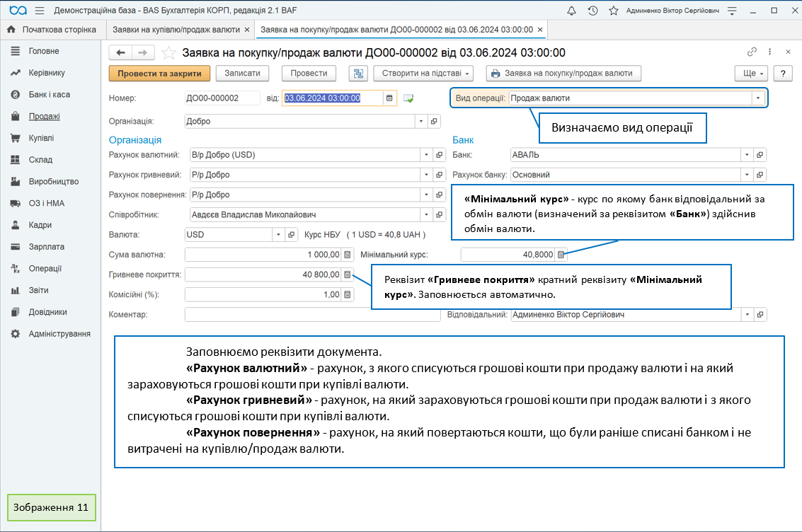Expand the Банк dropdown

pos(747,155)
